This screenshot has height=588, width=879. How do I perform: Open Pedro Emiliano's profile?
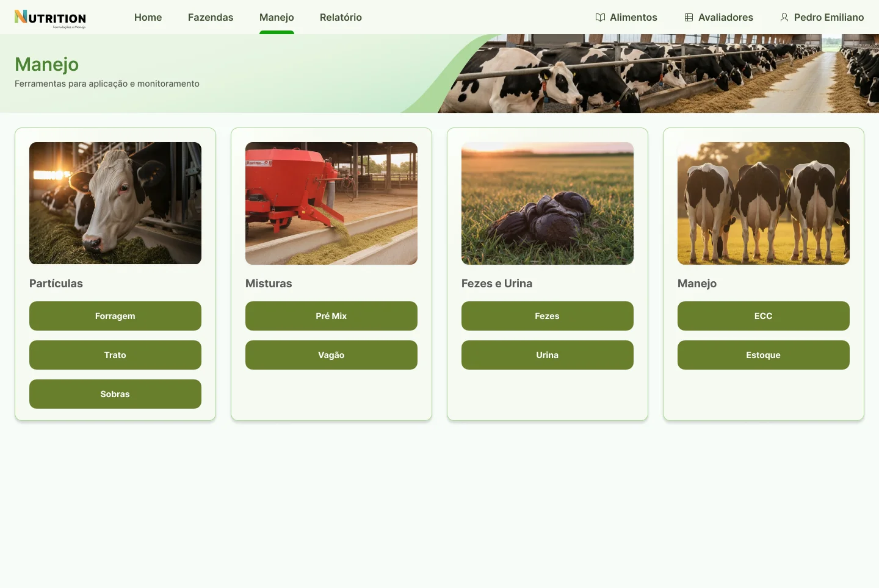pyautogui.click(x=822, y=18)
